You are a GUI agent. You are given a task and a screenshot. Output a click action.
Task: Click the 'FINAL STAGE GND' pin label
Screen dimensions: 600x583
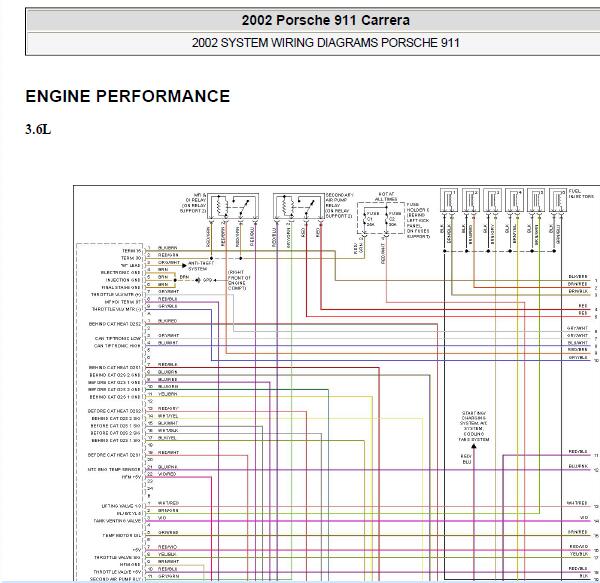coord(121,287)
